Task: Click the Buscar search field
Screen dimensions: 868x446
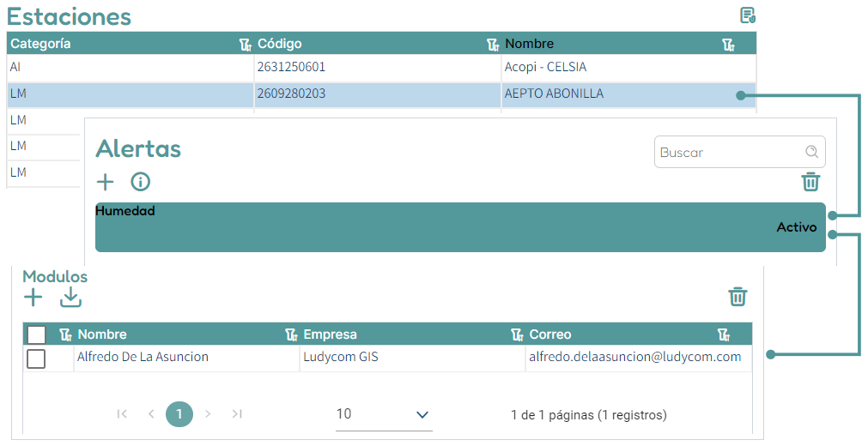Action: 730,153
